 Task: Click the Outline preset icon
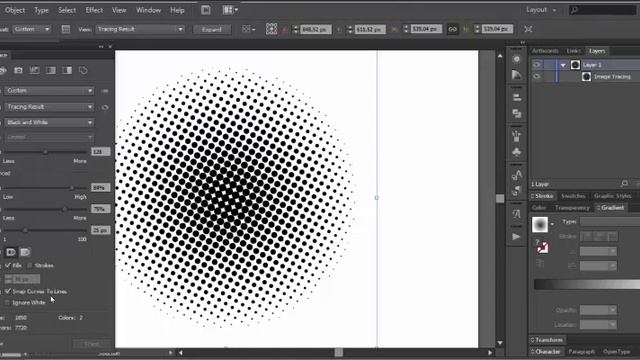click(83, 70)
